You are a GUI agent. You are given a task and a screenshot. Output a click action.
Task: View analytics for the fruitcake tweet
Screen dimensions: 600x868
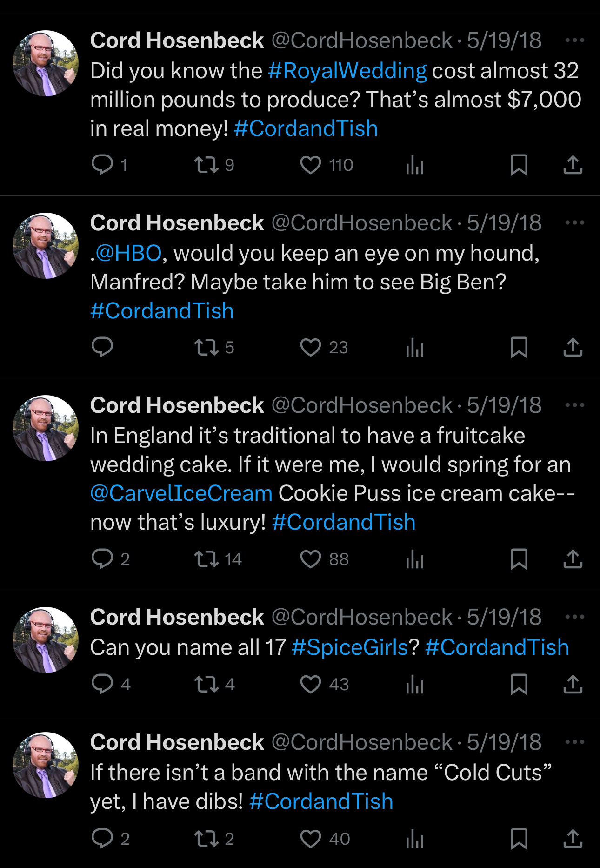tap(414, 559)
